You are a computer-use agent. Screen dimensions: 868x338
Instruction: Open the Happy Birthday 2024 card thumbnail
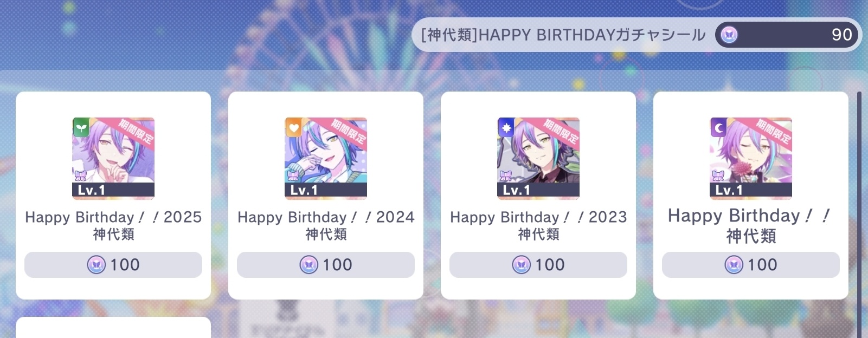[x=326, y=158]
